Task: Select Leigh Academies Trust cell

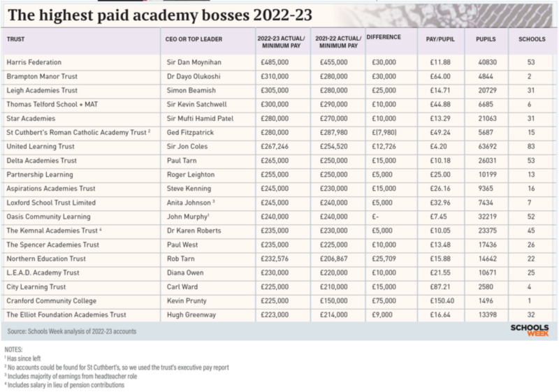Action: 42,91
